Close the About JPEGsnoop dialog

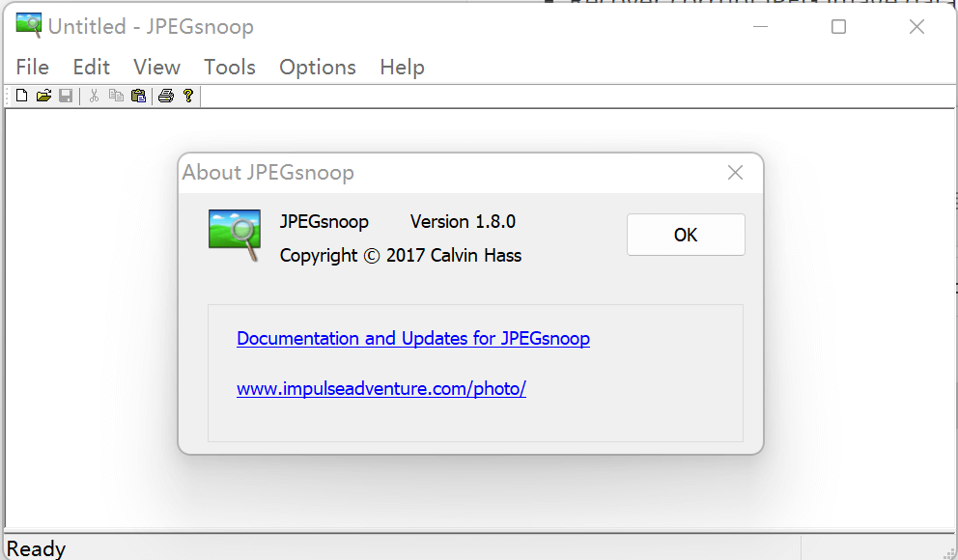686,235
